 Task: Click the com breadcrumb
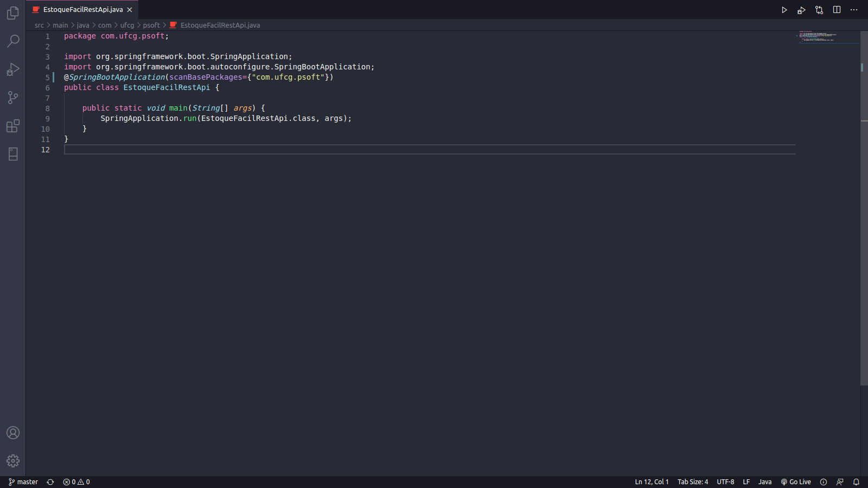[105, 25]
